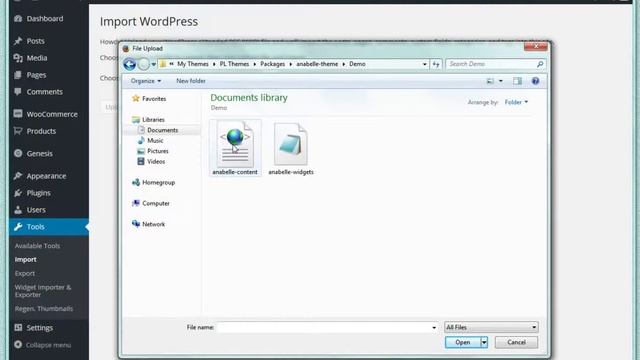Open Regen. Thumbnails submenu link
Viewport: 640px width, 360px height.
click(44, 309)
